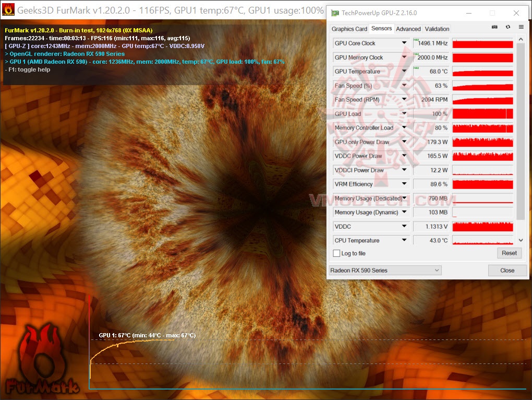Open the GPU Load sensor dropdown
Image resolution: width=532 pixels, height=400 pixels.
click(x=404, y=114)
